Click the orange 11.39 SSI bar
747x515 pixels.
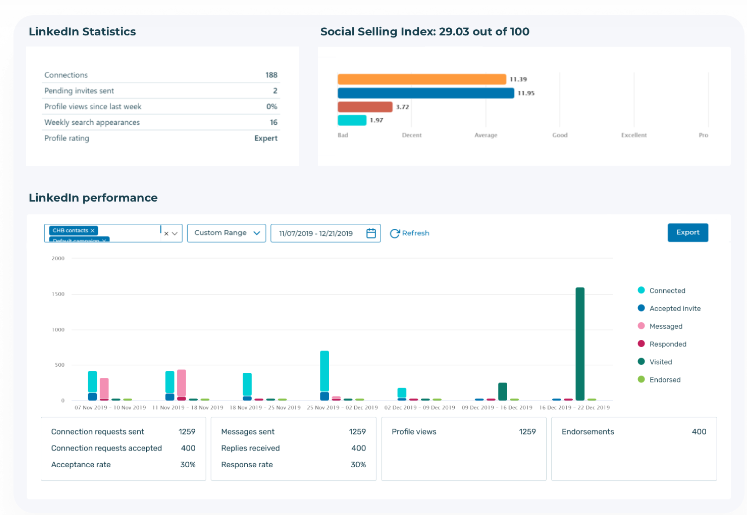pos(422,79)
